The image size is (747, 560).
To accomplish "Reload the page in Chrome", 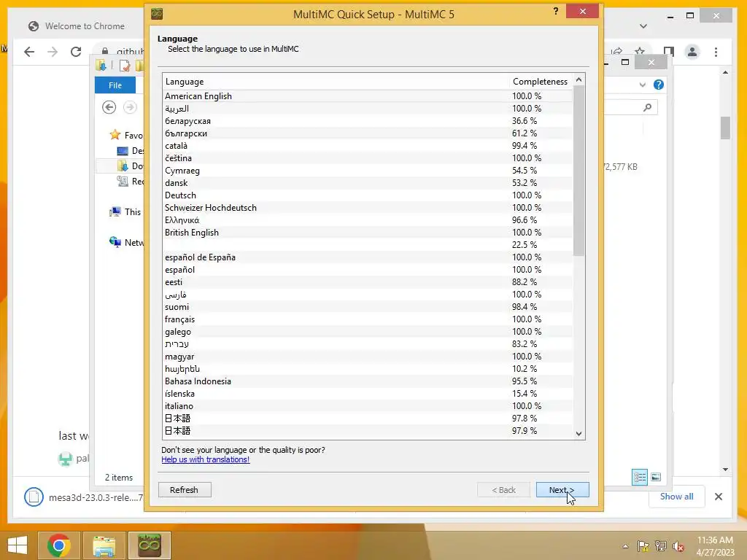I will 76,52.
